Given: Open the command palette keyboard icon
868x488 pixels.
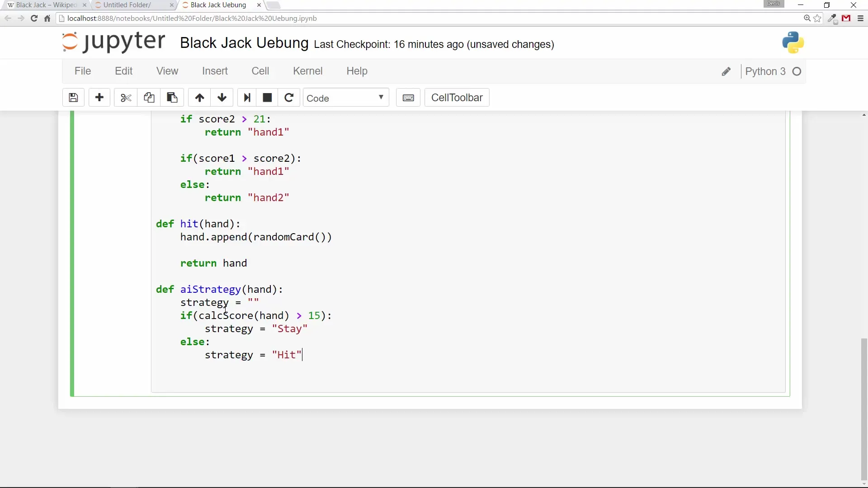Looking at the screenshot, I should pyautogui.click(x=408, y=98).
